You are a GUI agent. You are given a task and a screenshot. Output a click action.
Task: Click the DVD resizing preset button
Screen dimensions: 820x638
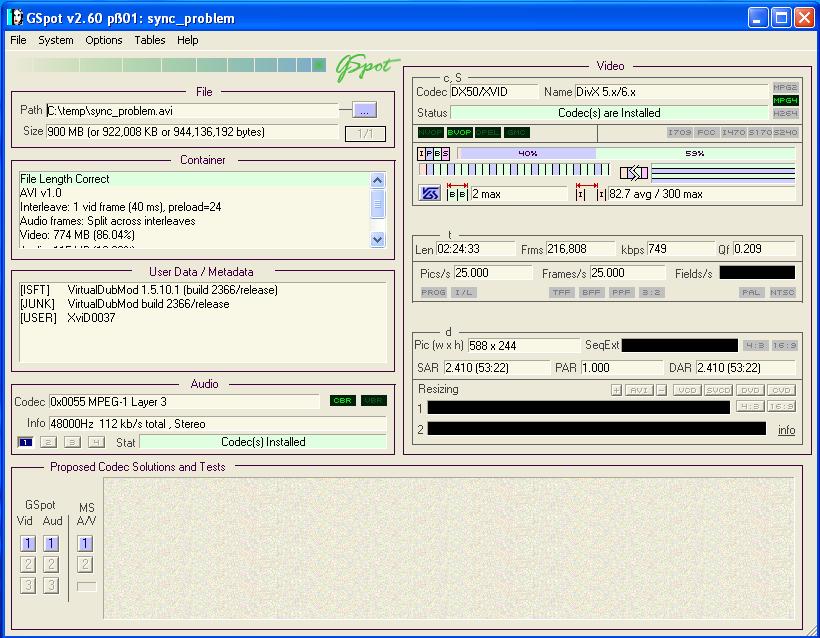coord(750,390)
